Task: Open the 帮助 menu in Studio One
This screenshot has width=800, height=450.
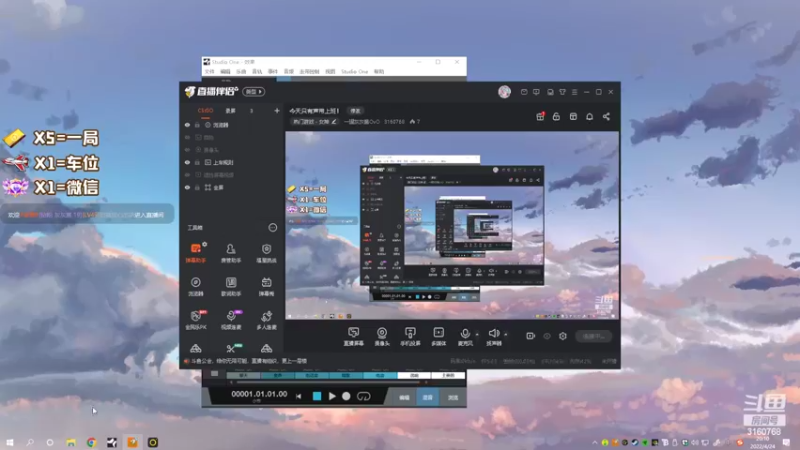Action: (379, 72)
